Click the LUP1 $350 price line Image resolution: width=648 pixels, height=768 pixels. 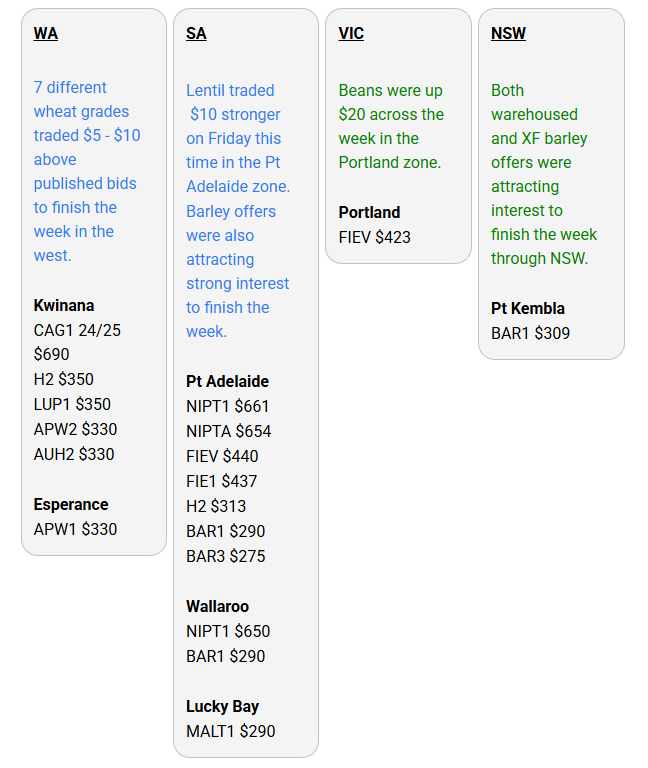click(x=72, y=404)
